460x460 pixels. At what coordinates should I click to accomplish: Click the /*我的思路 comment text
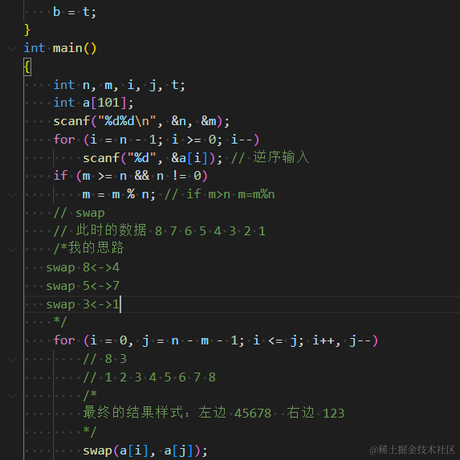pyautogui.click(x=89, y=248)
